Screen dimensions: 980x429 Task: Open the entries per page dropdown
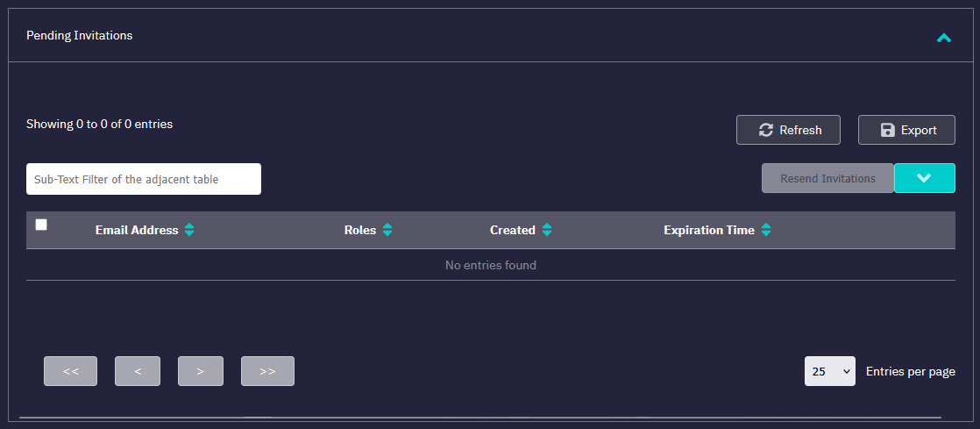(x=829, y=371)
